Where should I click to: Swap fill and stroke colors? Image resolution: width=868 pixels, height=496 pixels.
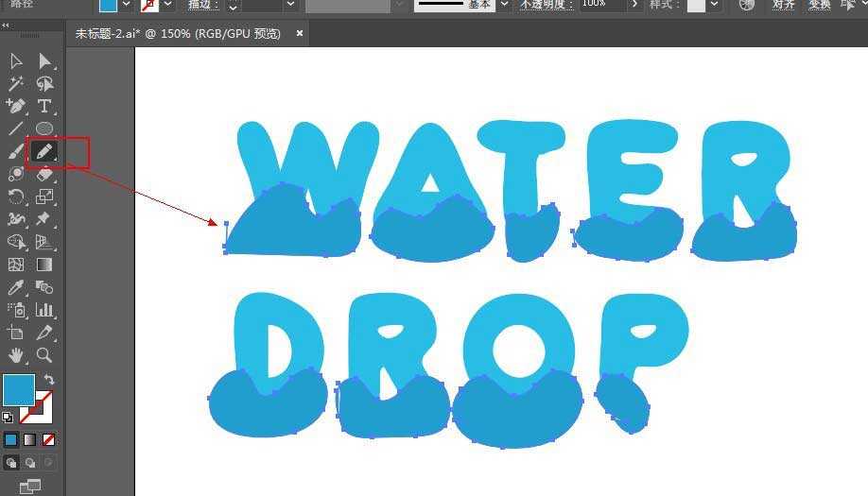point(49,379)
